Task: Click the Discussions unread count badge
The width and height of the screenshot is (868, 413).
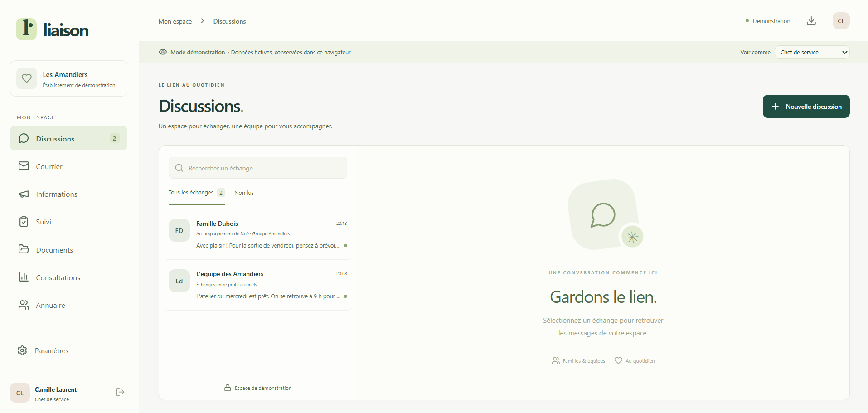Action: [x=114, y=138]
